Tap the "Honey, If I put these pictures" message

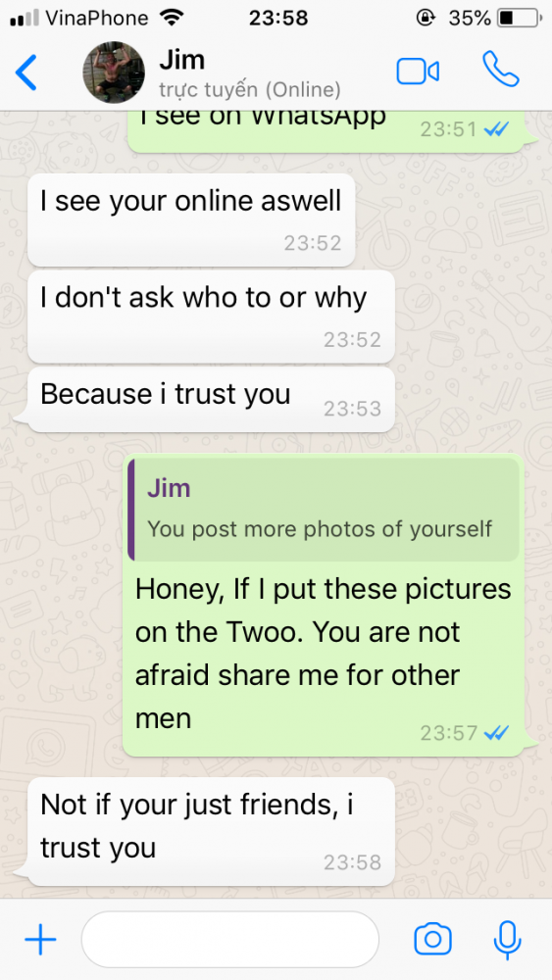[x=324, y=605]
